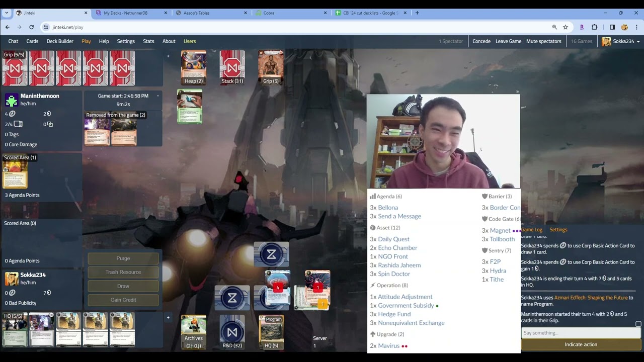This screenshot has height=362, width=644.
Task: Click the runner Stack (31) pile
Action: (x=232, y=67)
